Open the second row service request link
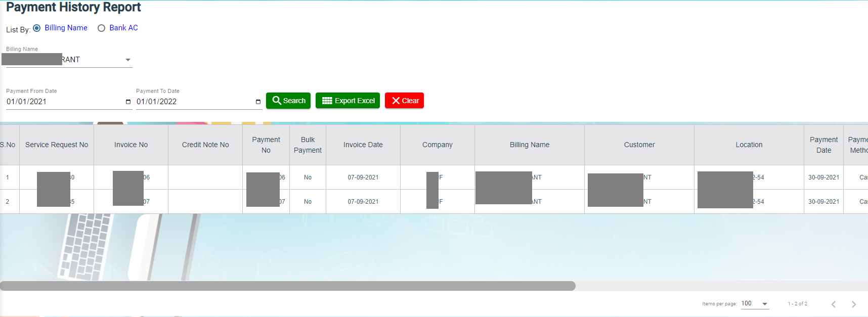Image resolution: width=868 pixels, height=317 pixels. pyautogui.click(x=72, y=202)
